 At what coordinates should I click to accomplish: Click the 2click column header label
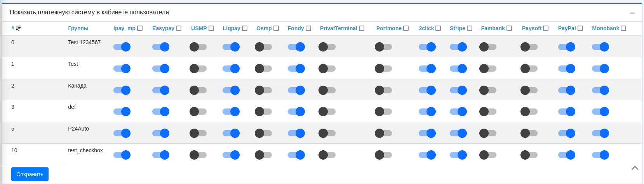tap(426, 28)
